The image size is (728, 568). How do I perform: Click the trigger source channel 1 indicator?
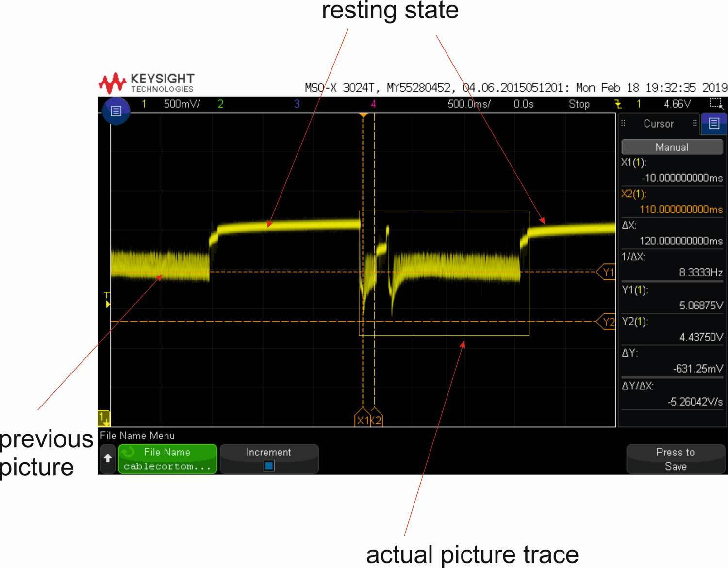pos(639,104)
